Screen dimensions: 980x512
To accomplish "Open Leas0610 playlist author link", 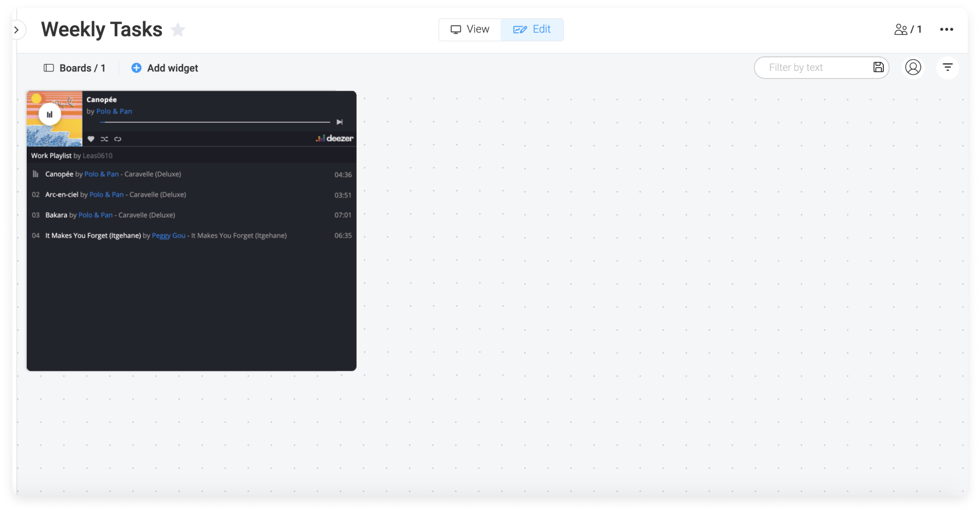I will tap(98, 156).
